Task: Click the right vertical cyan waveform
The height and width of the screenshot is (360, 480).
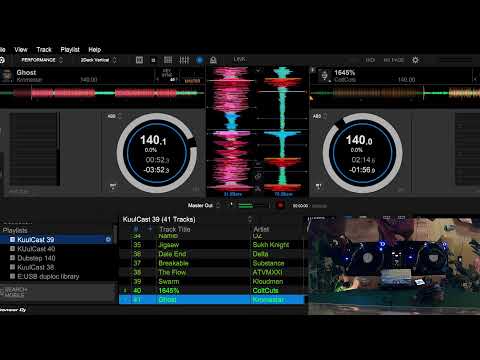Action: [283, 128]
